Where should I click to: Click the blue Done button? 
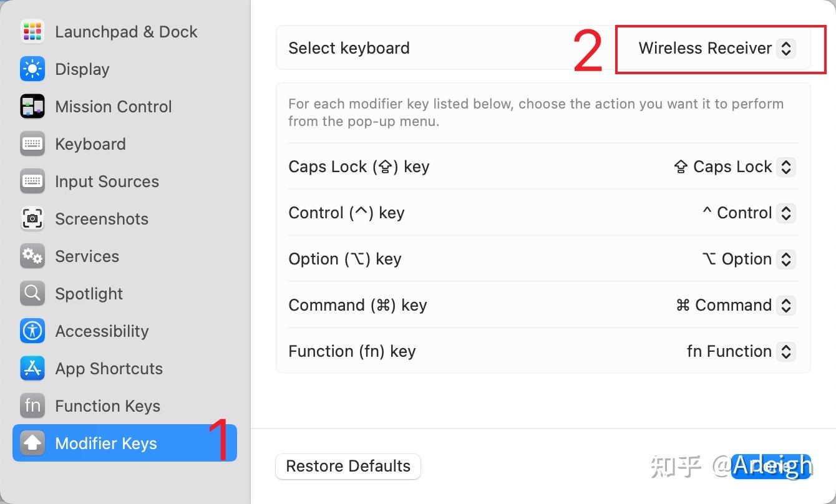coord(771,467)
